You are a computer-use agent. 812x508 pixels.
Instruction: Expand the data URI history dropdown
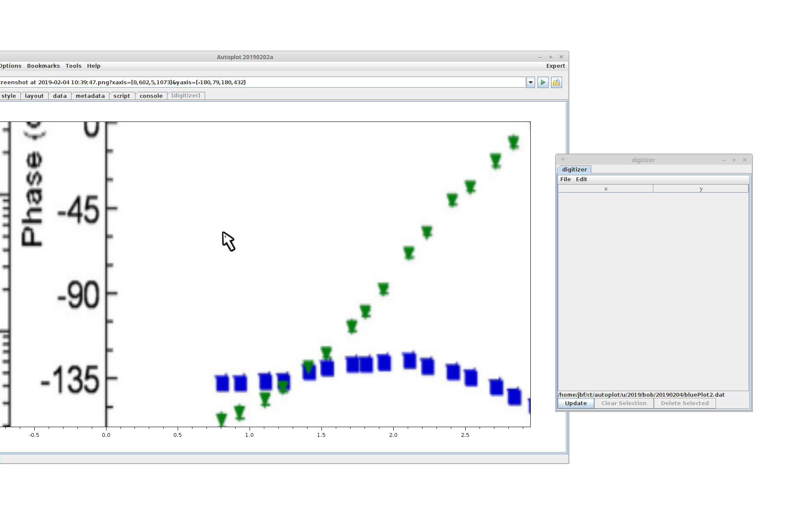(x=531, y=83)
